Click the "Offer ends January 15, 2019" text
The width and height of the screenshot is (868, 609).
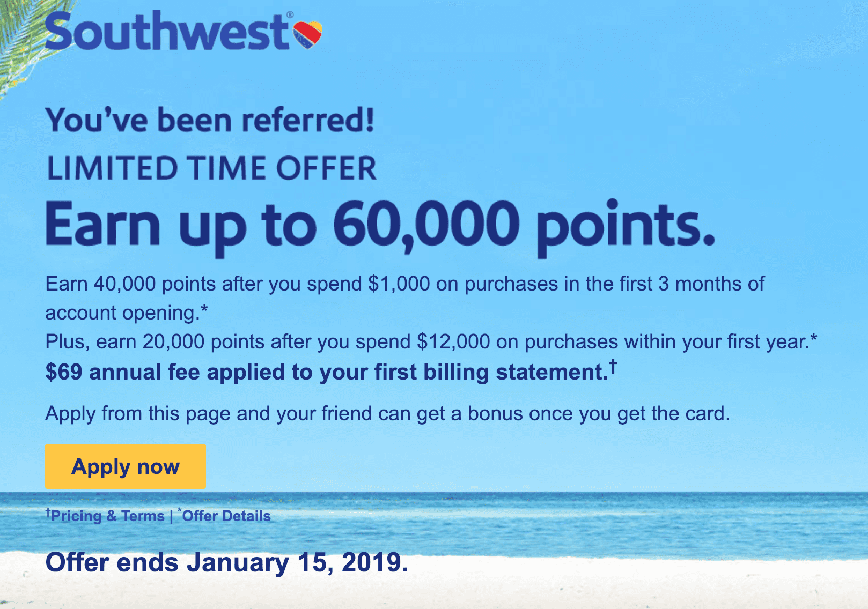point(226,562)
